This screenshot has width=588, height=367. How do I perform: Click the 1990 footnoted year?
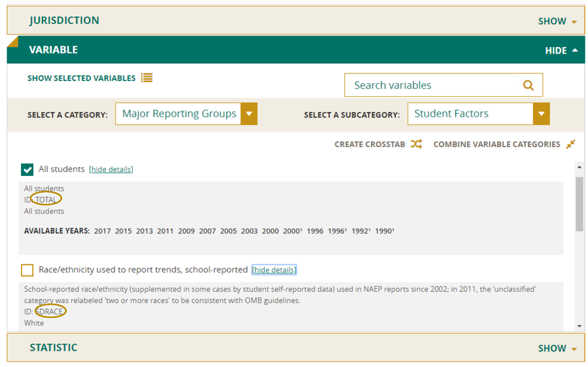point(384,231)
